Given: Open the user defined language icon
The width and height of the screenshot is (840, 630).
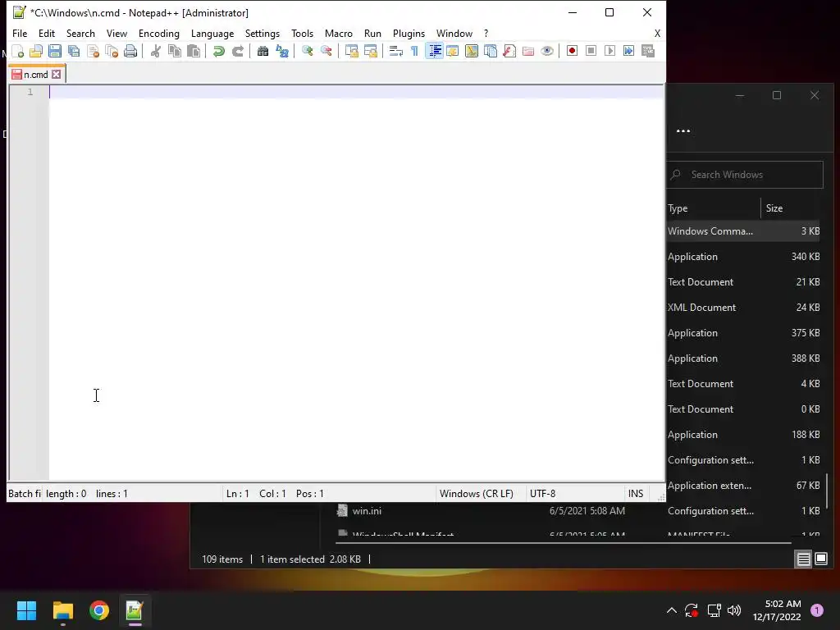Looking at the screenshot, I should point(453,51).
